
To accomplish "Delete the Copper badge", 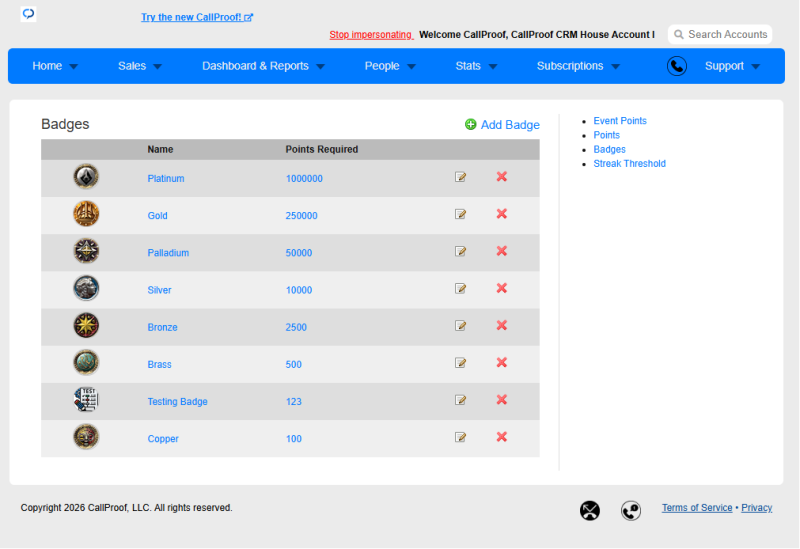I will coord(502,437).
